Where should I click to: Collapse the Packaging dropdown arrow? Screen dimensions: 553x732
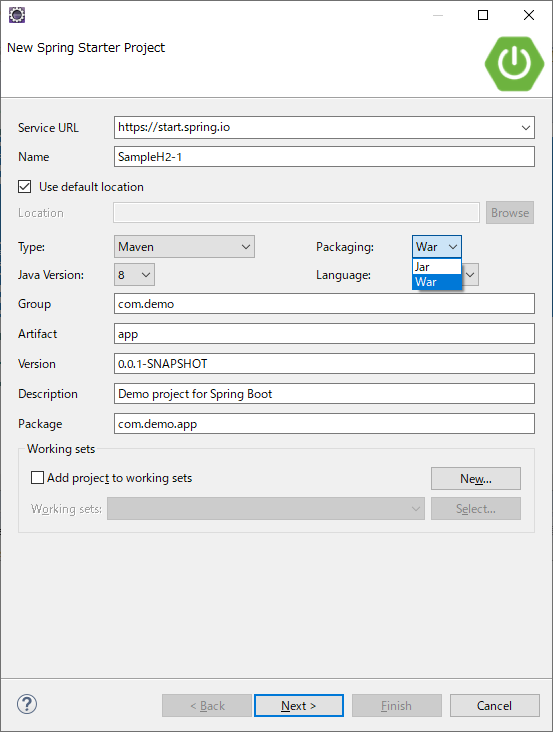453,246
